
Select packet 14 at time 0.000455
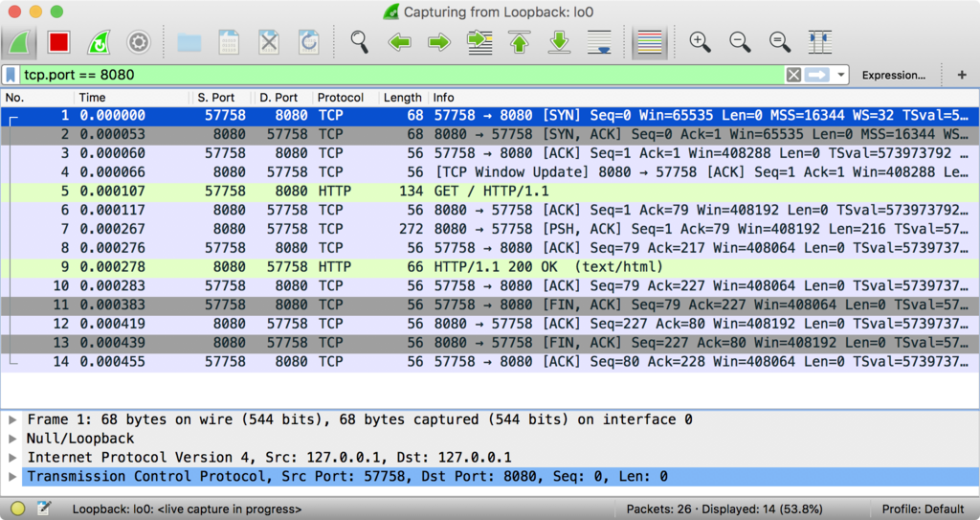490,362
